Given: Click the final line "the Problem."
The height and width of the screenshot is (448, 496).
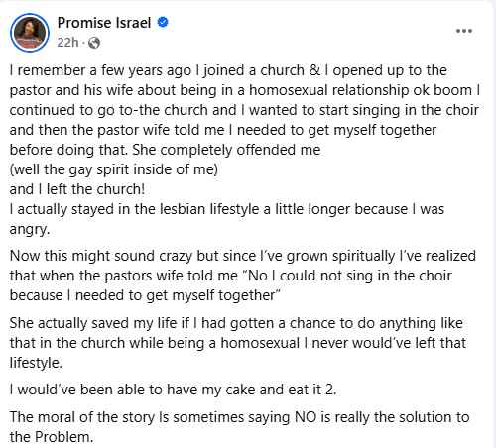Looking at the screenshot, I should tap(52, 437).
